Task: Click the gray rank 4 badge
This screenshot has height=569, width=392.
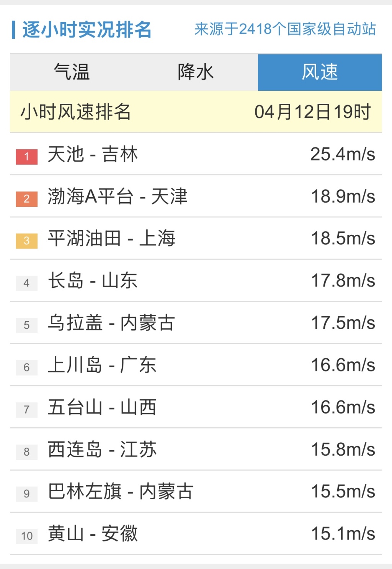Action: coord(27,283)
